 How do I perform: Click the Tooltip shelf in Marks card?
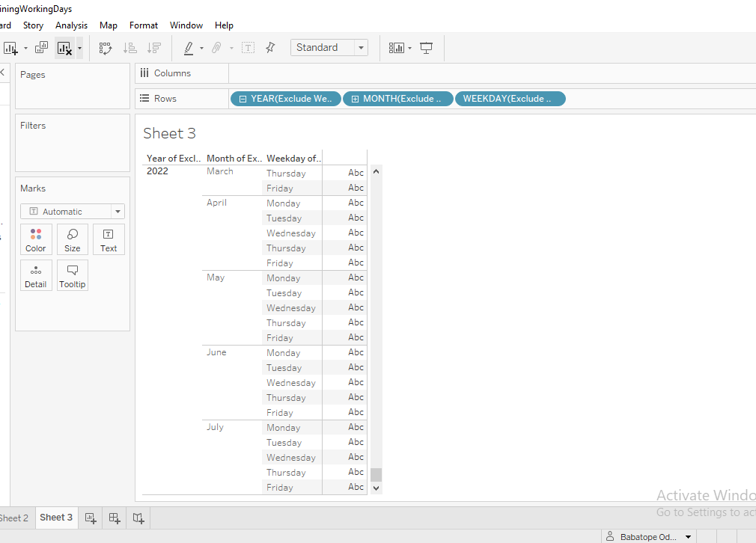(x=72, y=275)
